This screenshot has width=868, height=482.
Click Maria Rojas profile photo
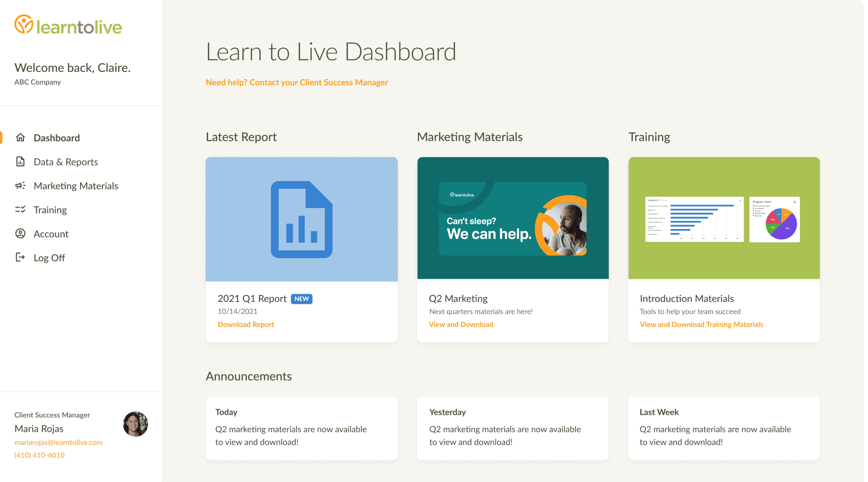[135, 424]
